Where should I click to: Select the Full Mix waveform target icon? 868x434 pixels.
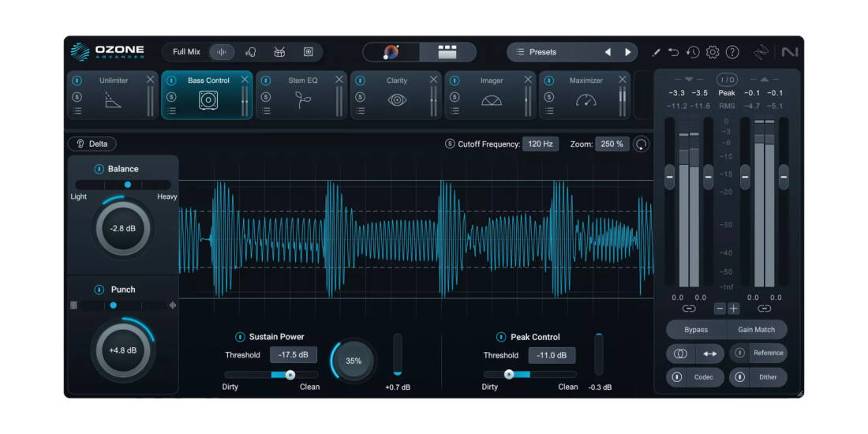222,52
